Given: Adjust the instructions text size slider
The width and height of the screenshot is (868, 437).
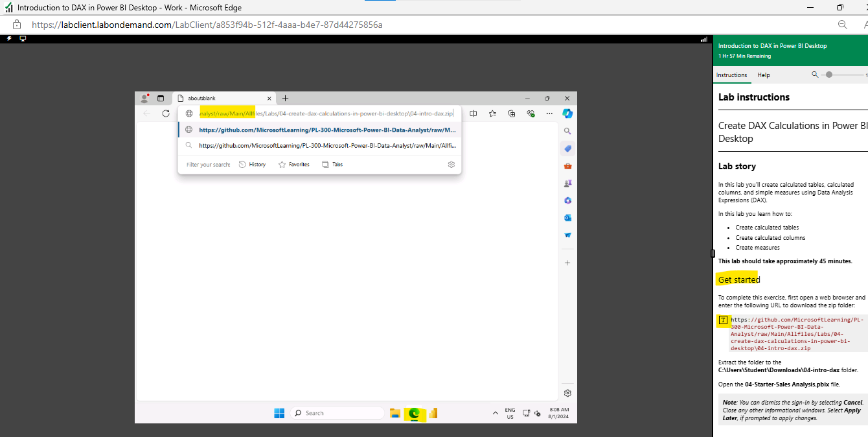Looking at the screenshot, I should [829, 75].
